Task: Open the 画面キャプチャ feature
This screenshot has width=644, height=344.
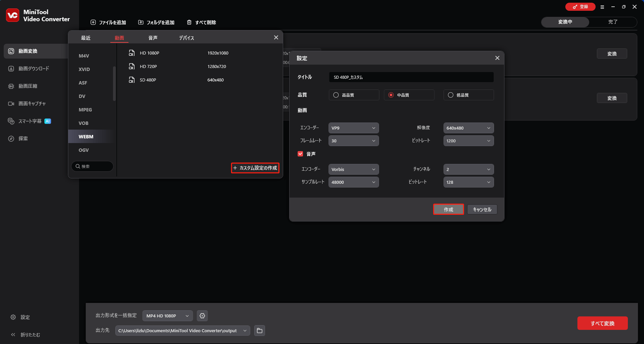Action: click(32, 103)
